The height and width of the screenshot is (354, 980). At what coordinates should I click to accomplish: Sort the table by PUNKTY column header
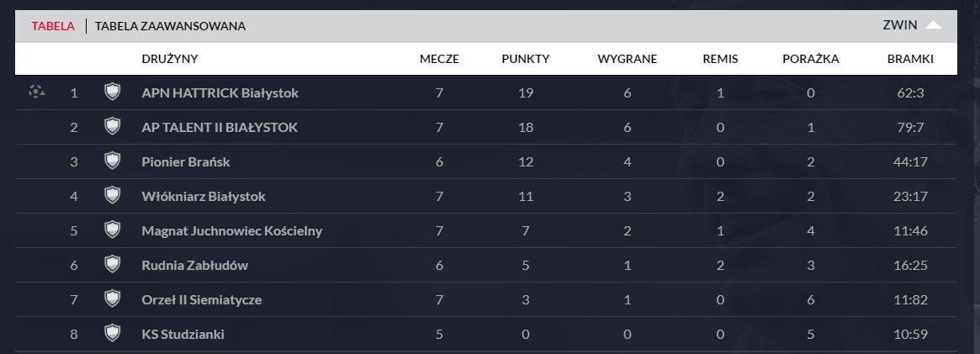(526, 59)
